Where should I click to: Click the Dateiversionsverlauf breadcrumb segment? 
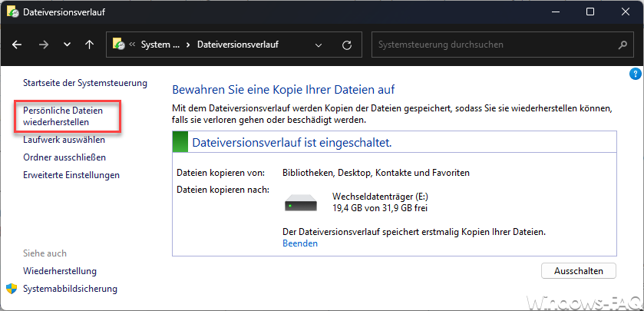click(x=238, y=45)
